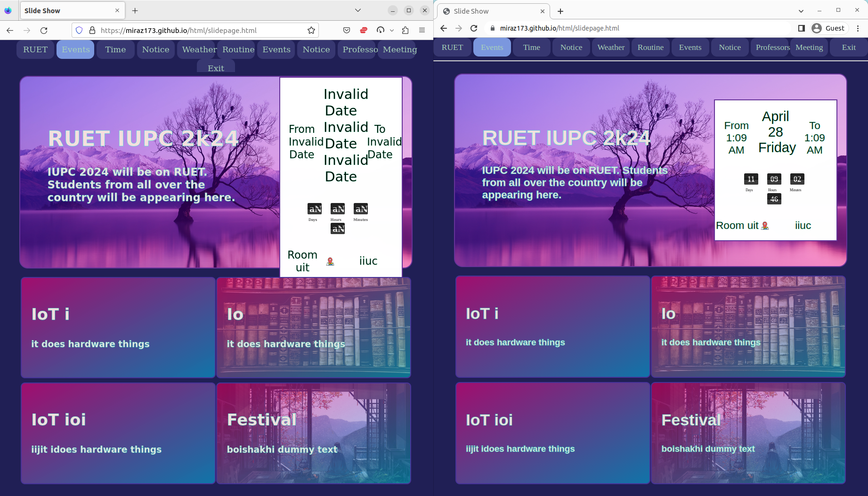Show site security info via the Firefox padlock
This screenshot has height=496, width=868.
coord(92,30)
